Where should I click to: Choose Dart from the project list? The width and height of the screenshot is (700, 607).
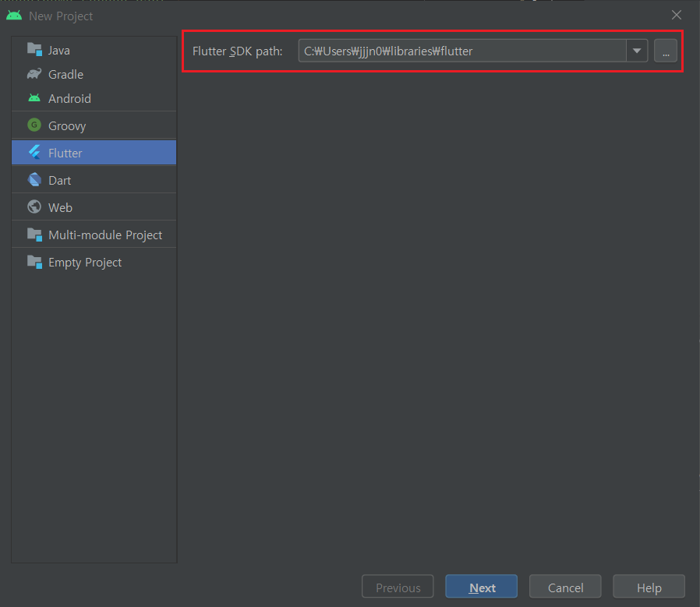coord(94,180)
